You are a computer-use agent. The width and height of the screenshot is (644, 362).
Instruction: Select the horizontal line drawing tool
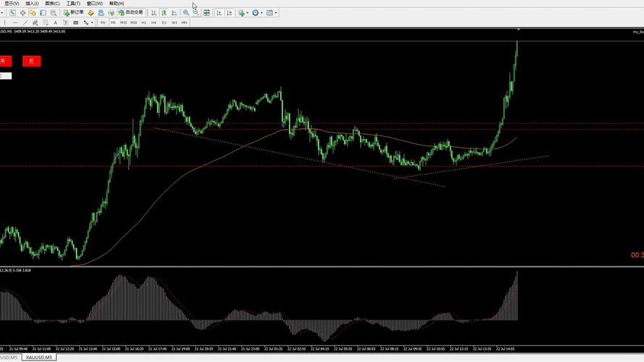(x=15, y=22)
